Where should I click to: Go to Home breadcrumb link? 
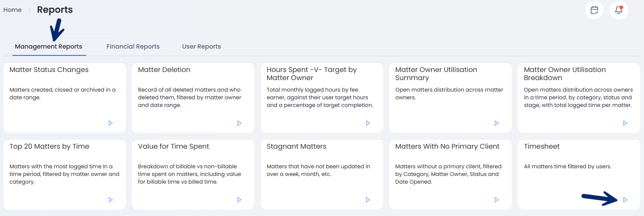coord(12,10)
